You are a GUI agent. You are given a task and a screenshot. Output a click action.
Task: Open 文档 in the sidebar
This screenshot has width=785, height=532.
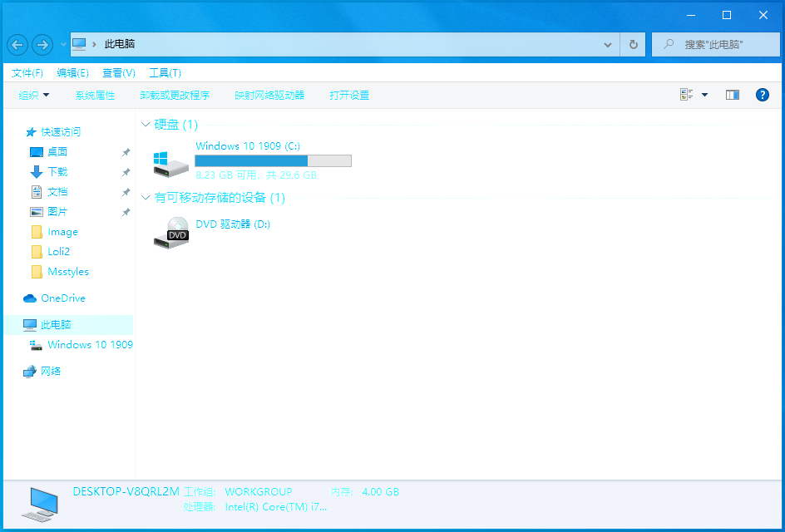click(x=57, y=192)
